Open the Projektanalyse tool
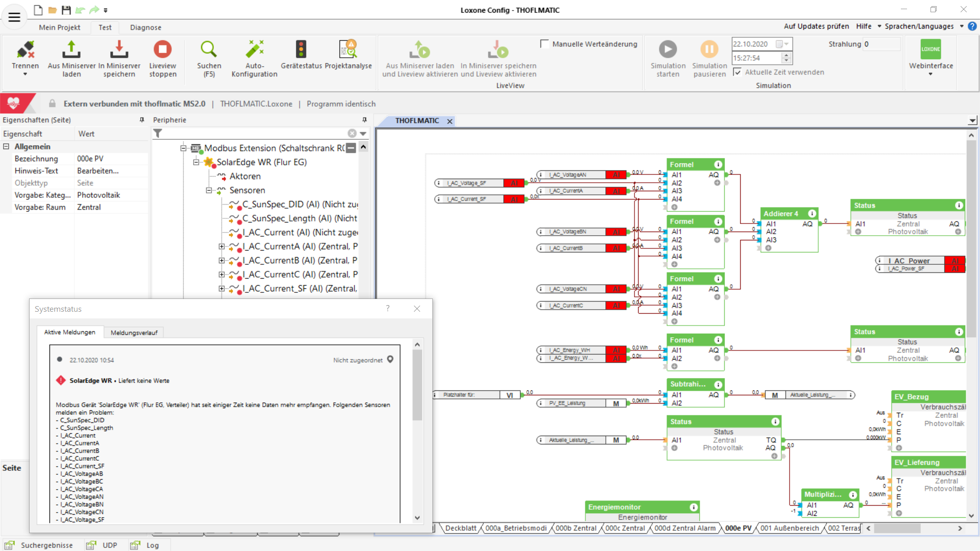This screenshot has width=980, height=551. pyautogui.click(x=348, y=49)
